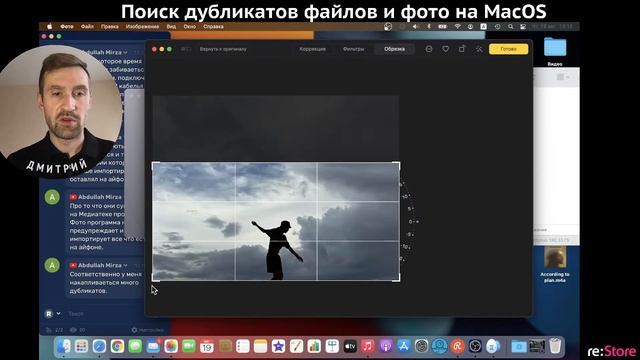This screenshot has height=360, width=640.
Task: Open the R account dropdown in chat
Action: point(53,313)
